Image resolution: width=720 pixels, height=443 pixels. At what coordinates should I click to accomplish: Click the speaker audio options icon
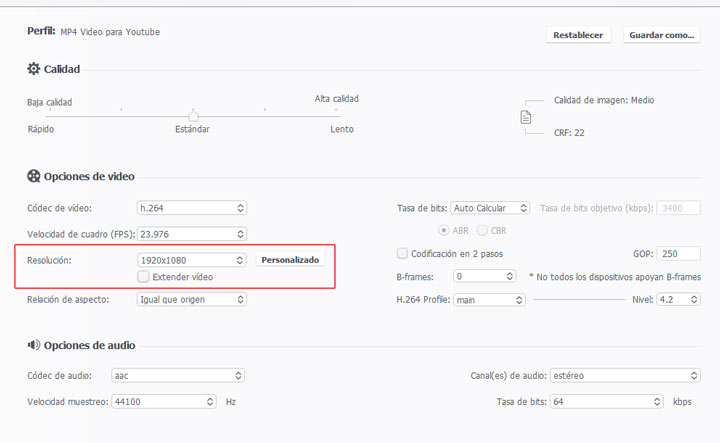pyautogui.click(x=35, y=345)
